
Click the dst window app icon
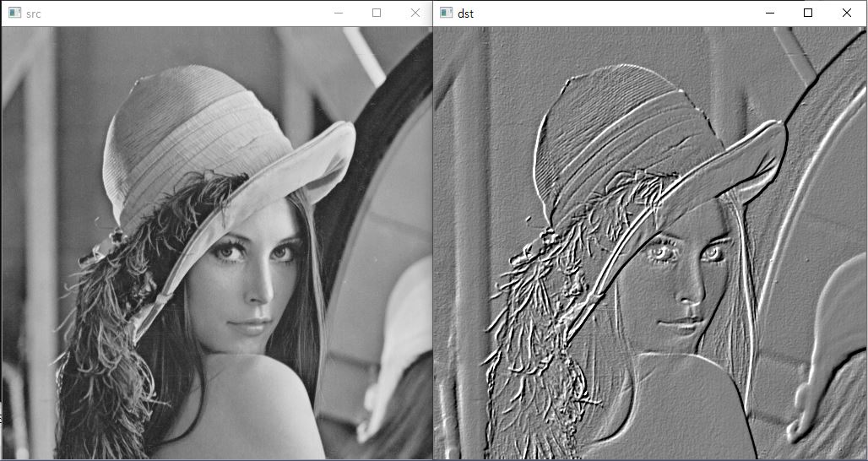[x=446, y=13]
